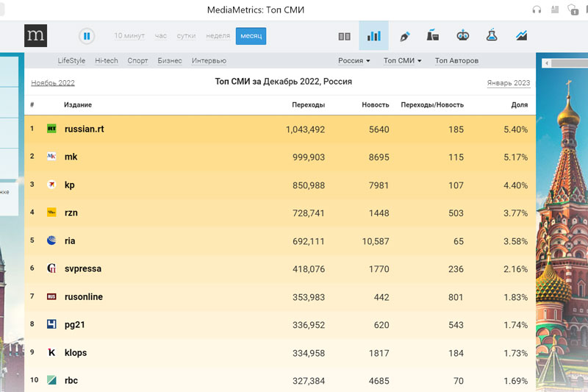Image resolution: width=588 pixels, height=392 pixels.
Task: Select the 'неделя' time period
Action: coord(218,36)
